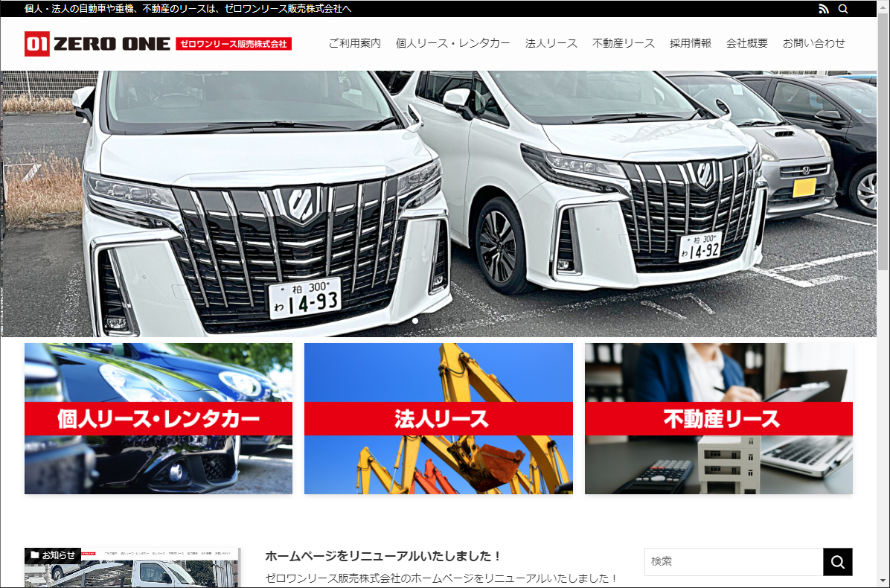Go to 個人リース・レンタカー in navigation bar

452,43
